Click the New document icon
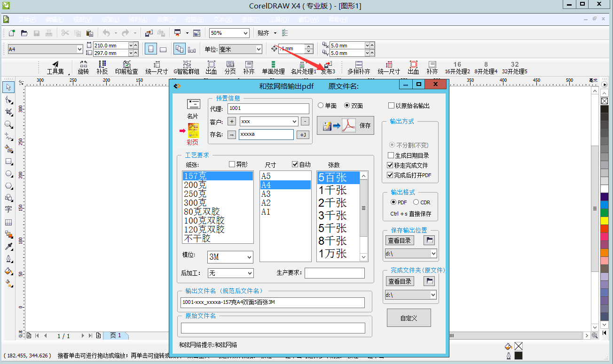613x364 pixels. [12, 33]
